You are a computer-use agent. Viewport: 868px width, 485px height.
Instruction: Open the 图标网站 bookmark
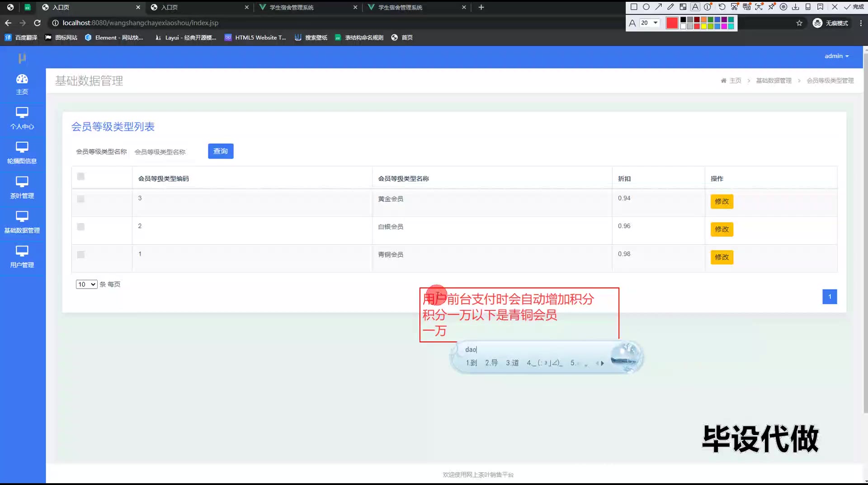(61, 38)
